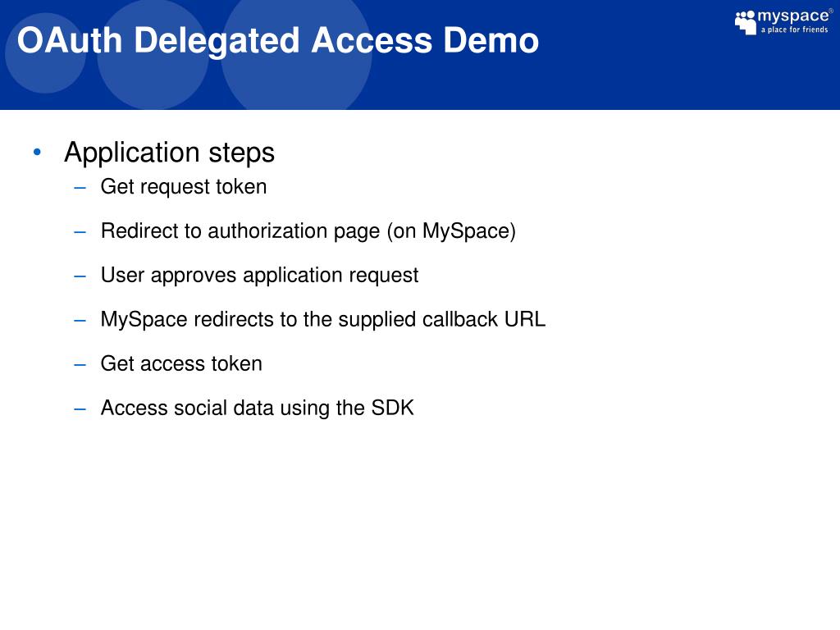Click the 'OAuth Delegated Access Demo' title
This screenshot has width=840, height=630.
pyautogui.click(x=278, y=41)
